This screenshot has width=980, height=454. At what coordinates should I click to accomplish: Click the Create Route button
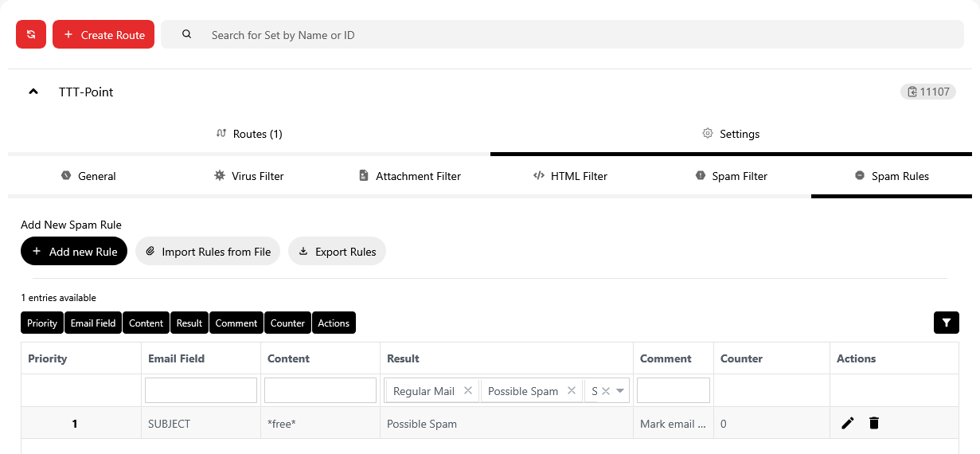tap(103, 34)
